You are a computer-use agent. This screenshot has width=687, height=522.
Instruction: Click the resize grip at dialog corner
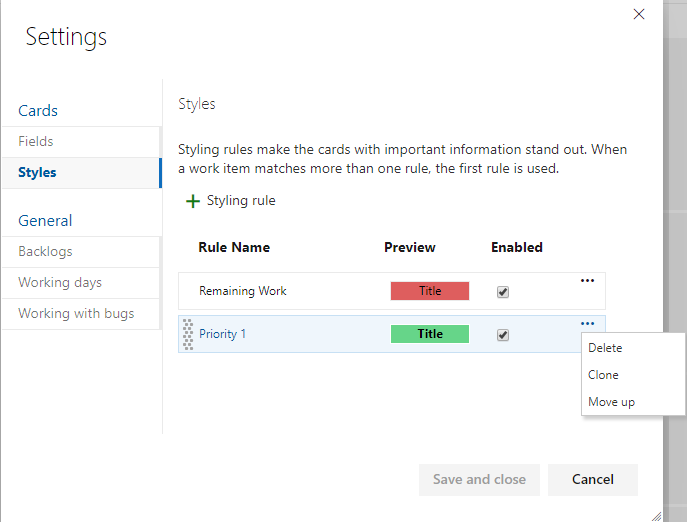coord(656,516)
